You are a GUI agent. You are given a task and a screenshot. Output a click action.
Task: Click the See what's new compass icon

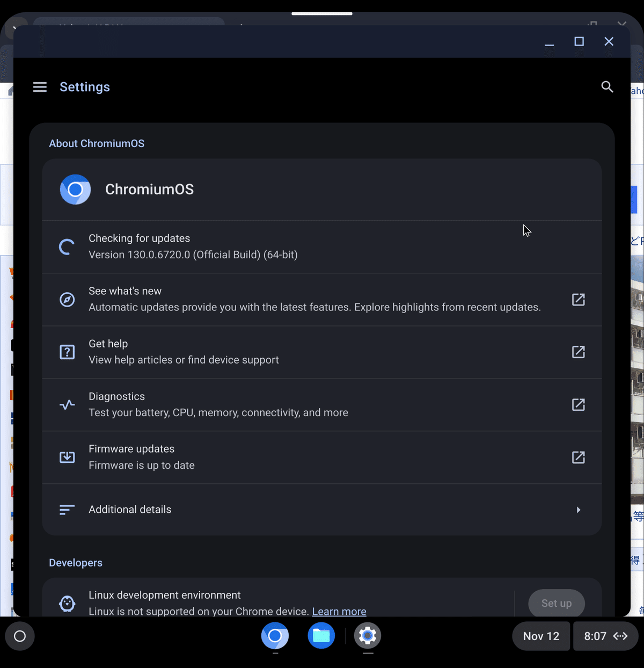coord(67,300)
